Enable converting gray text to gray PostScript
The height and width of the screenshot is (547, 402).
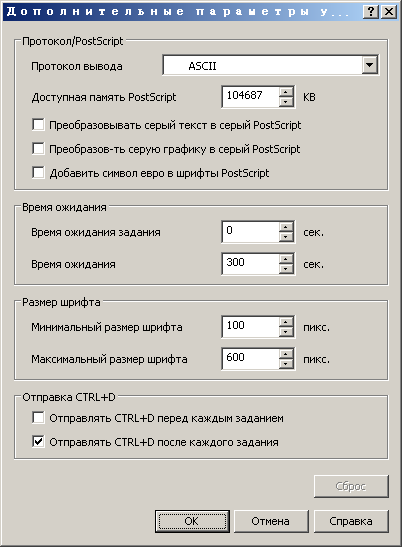(38, 125)
